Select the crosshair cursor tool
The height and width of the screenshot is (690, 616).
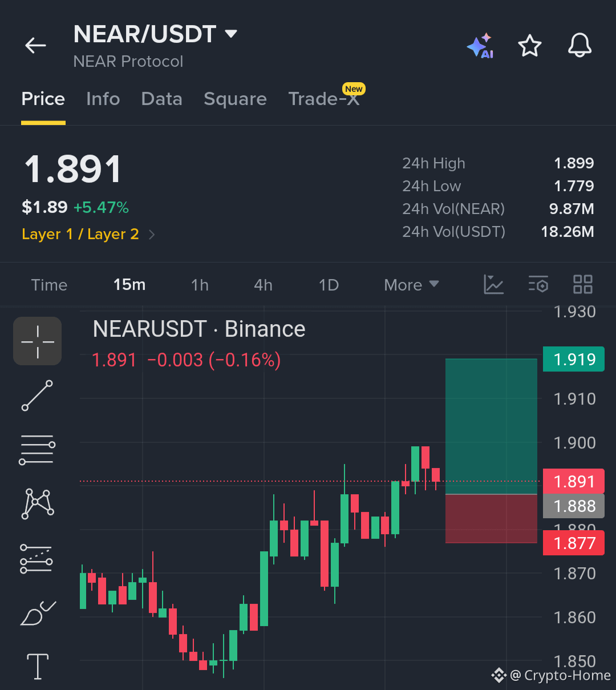pos(38,341)
